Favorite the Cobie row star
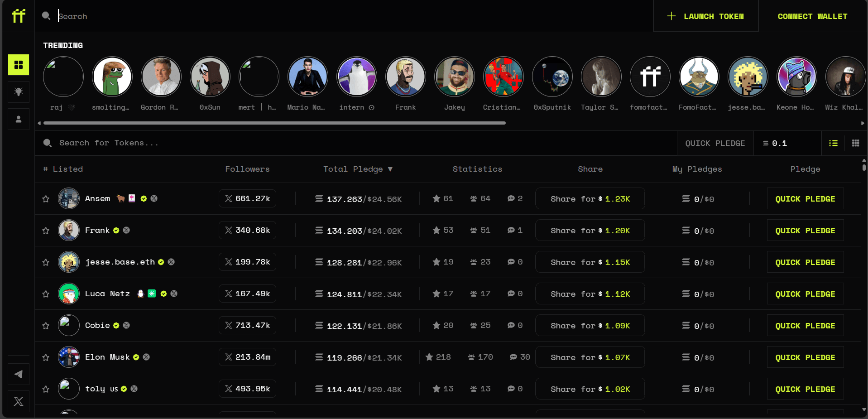Viewport: 868px width, 419px height. tap(46, 326)
